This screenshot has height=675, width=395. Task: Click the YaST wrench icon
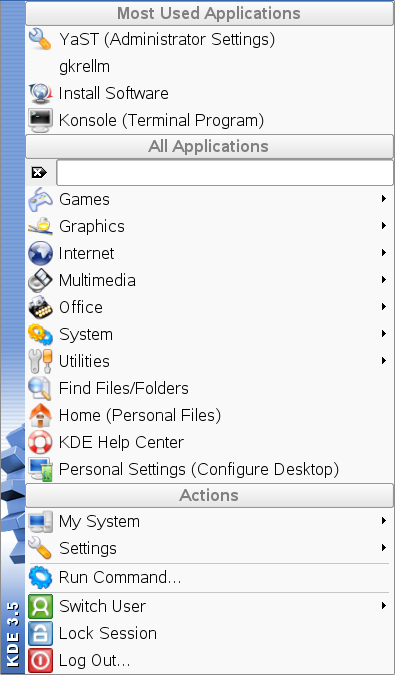[40, 39]
